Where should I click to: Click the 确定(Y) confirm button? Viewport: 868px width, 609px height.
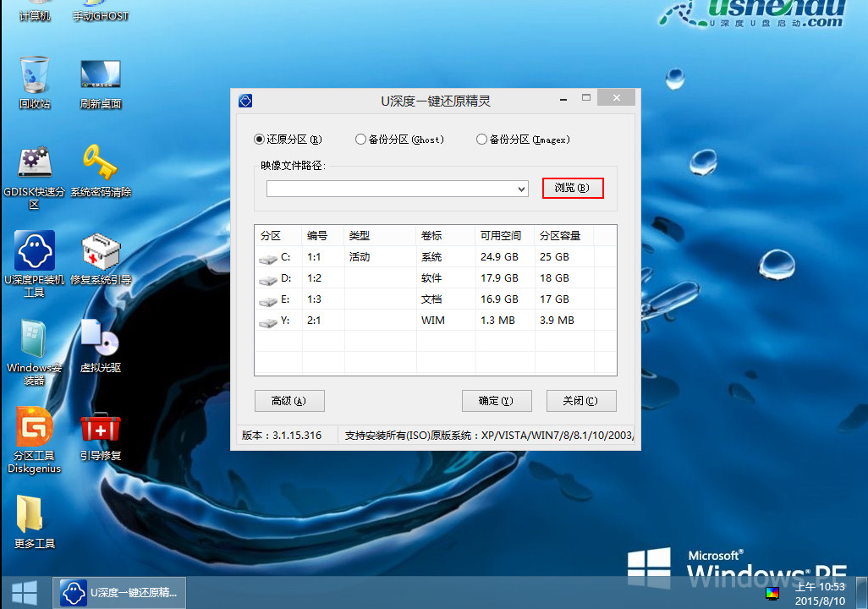point(497,401)
